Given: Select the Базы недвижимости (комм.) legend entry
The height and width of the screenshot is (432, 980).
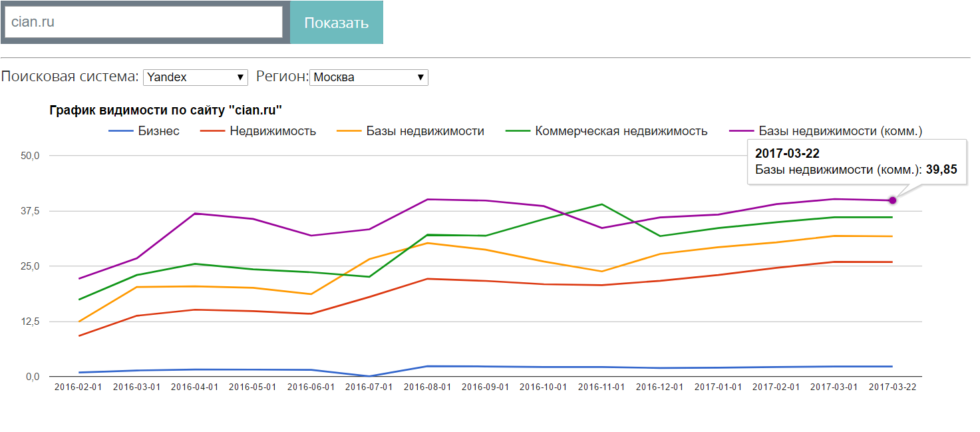Looking at the screenshot, I should [x=840, y=131].
